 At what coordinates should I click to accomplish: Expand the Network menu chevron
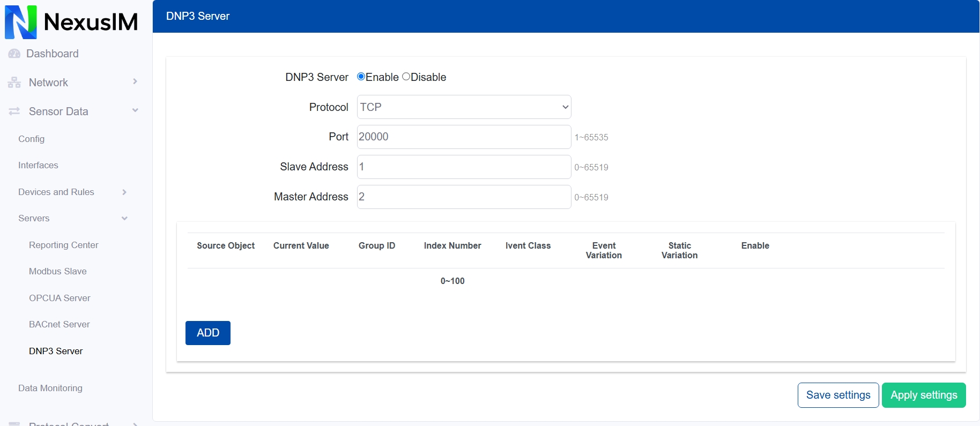coord(135,81)
